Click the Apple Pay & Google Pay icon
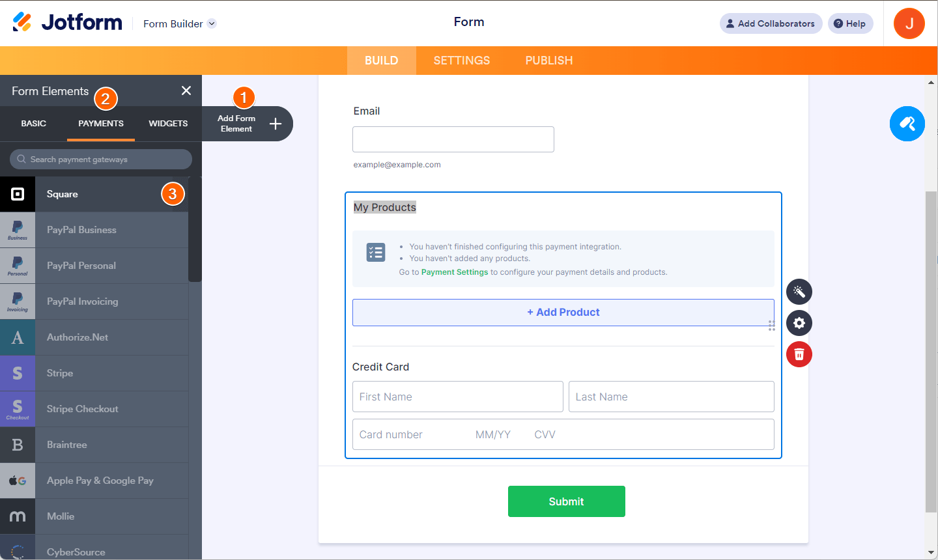Screen dimensions: 938x560 [18, 481]
